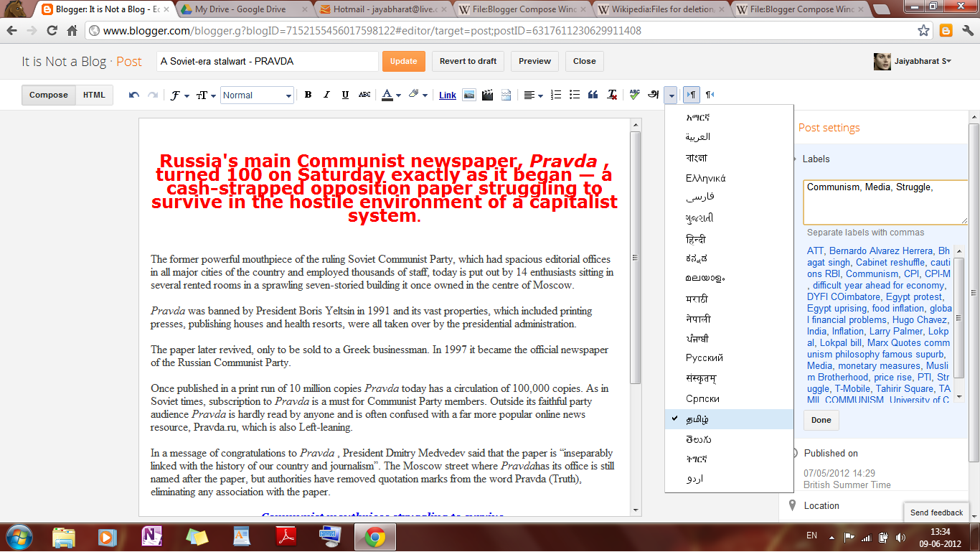Remove formatting from selected text
This screenshot has width=980, height=552.
(612, 95)
